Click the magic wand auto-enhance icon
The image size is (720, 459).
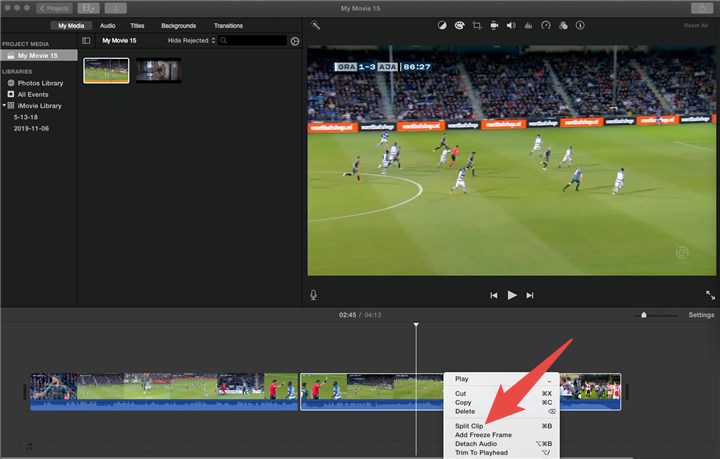(x=316, y=25)
